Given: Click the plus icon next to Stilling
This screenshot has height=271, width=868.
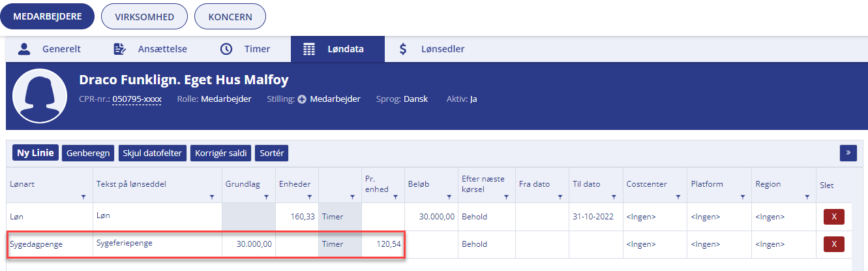Looking at the screenshot, I should (302, 99).
